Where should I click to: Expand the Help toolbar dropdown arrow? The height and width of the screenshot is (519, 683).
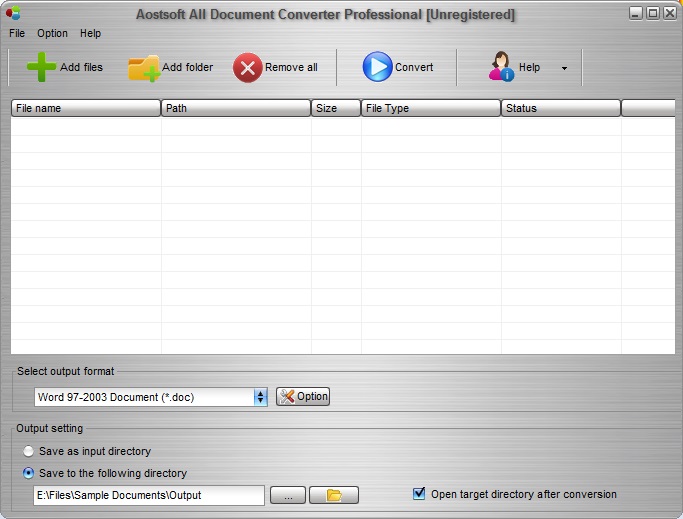[564, 68]
